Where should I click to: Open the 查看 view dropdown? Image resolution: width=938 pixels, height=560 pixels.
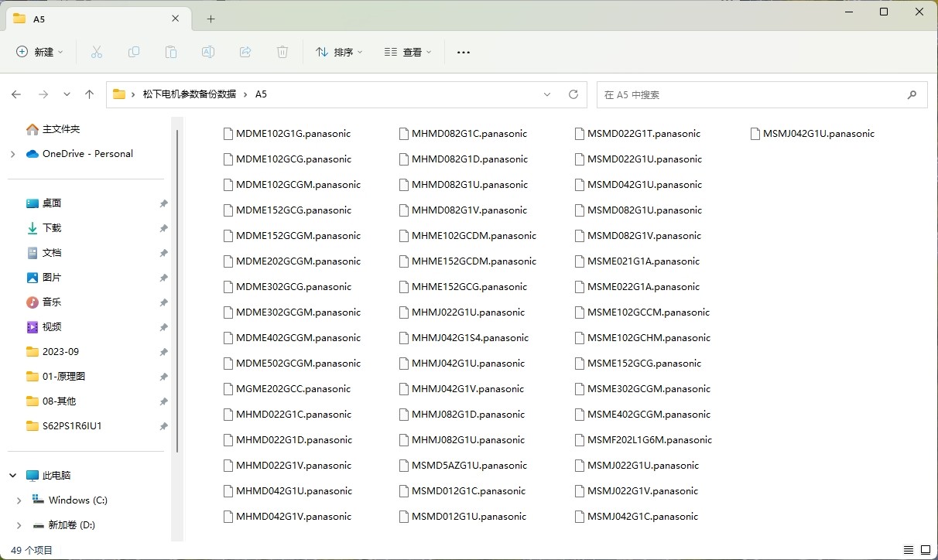408,52
